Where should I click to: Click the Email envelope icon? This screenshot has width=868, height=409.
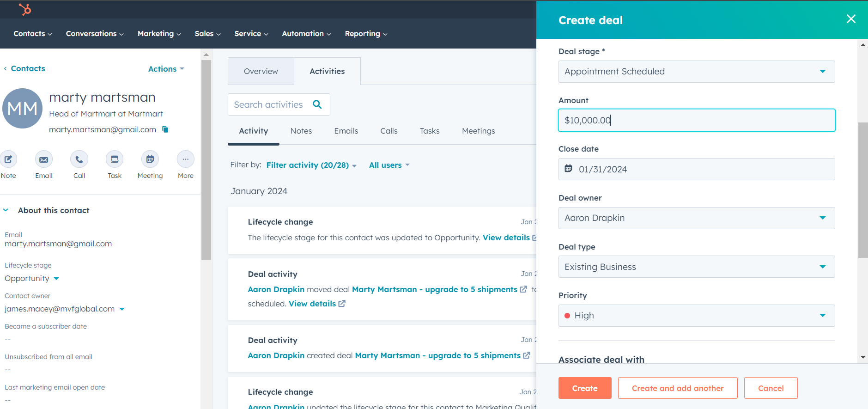(44, 159)
